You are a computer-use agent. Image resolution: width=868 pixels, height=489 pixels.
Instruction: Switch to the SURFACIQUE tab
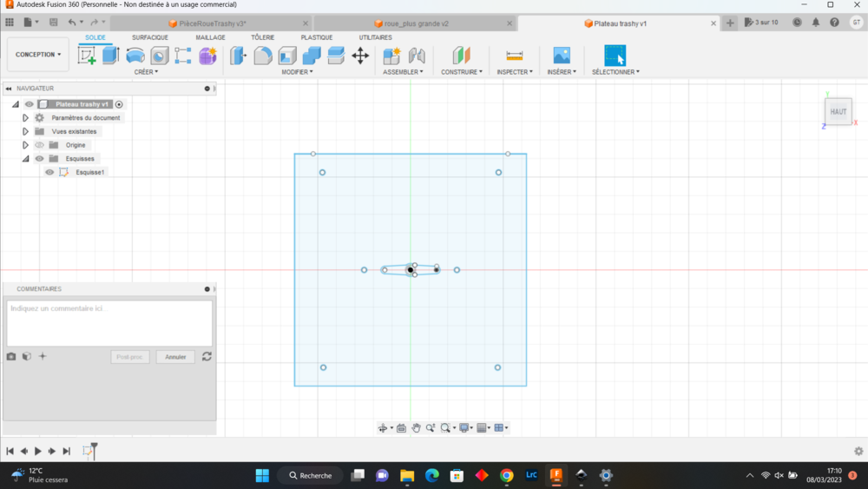coord(150,37)
